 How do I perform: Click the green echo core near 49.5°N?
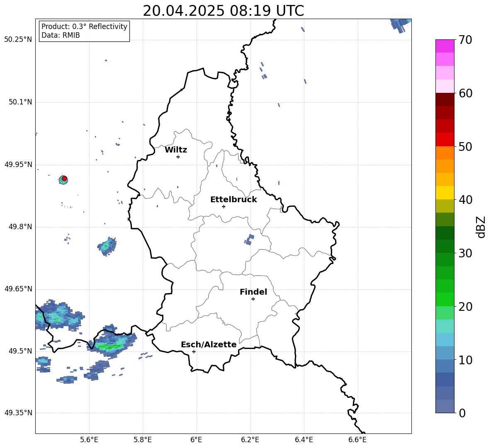point(109,346)
